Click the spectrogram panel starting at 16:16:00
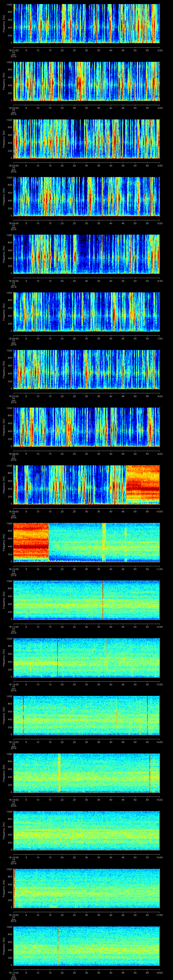Viewport: 173px width, 980px height. click(86, 888)
